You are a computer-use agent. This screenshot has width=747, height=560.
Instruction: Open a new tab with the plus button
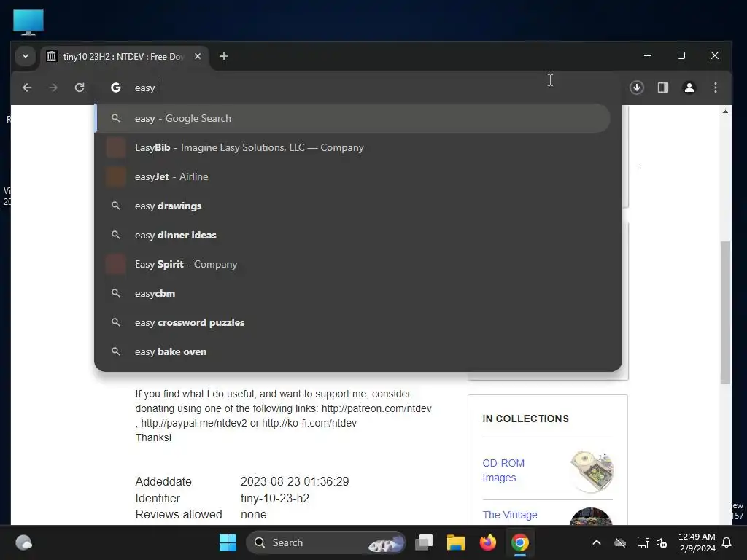pyautogui.click(x=223, y=57)
